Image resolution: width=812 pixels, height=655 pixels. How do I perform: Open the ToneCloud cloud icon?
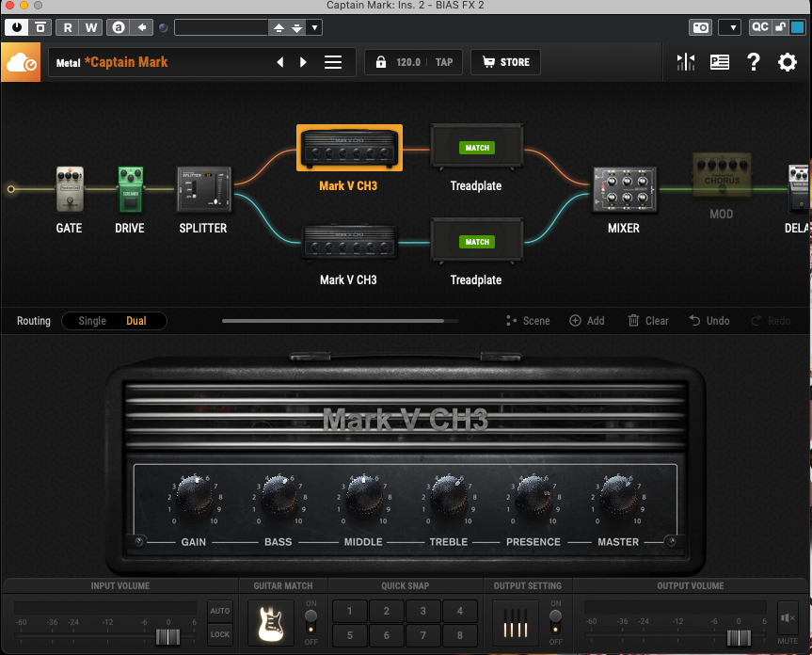[21, 62]
